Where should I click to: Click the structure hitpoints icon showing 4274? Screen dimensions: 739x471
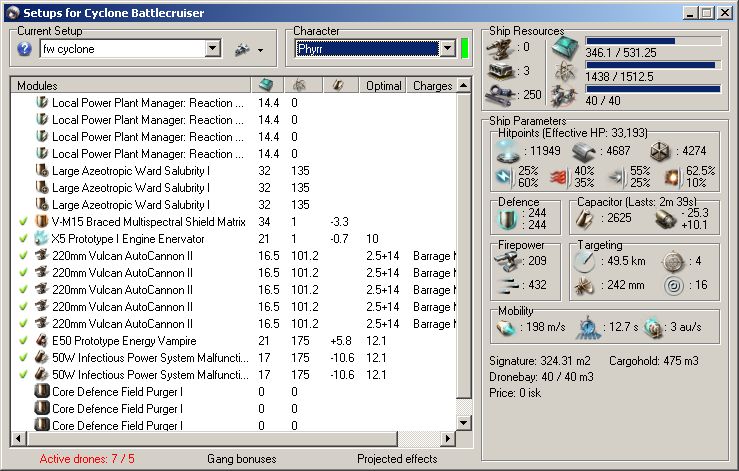pos(660,151)
